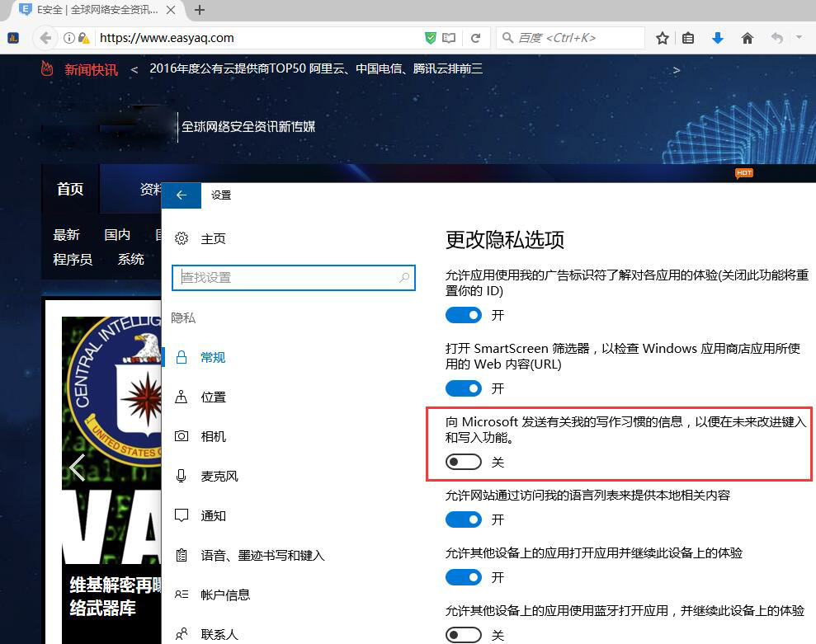Open the CIA article thumbnail image
Viewport: 816px width, 644px height.
(x=111, y=440)
